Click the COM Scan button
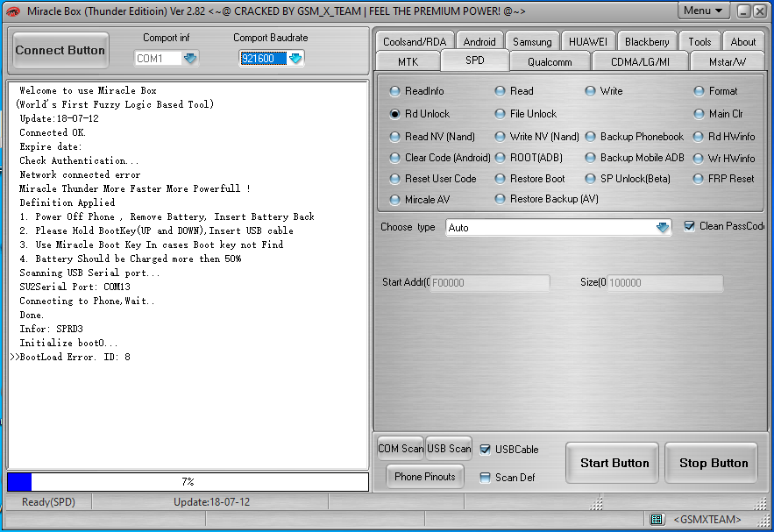The height and width of the screenshot is (532, 774). [401, 449]
